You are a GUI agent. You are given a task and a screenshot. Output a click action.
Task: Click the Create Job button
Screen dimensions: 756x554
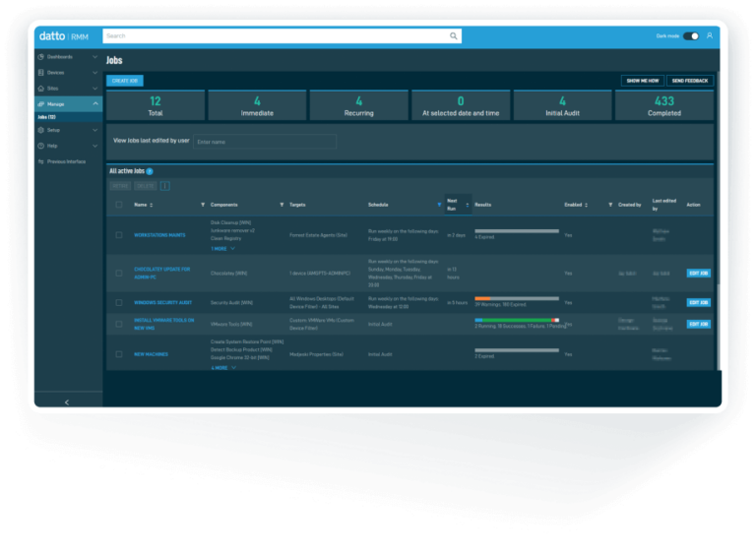[125, 81]
